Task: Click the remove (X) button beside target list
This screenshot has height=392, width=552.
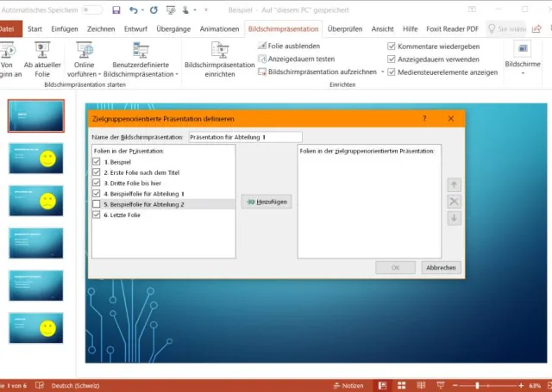Action: click(x=454, y=202)
